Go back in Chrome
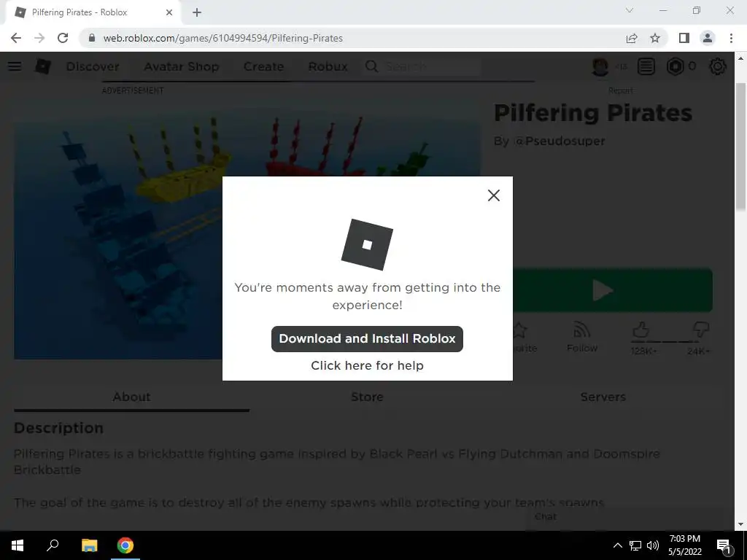 (16, 38)
